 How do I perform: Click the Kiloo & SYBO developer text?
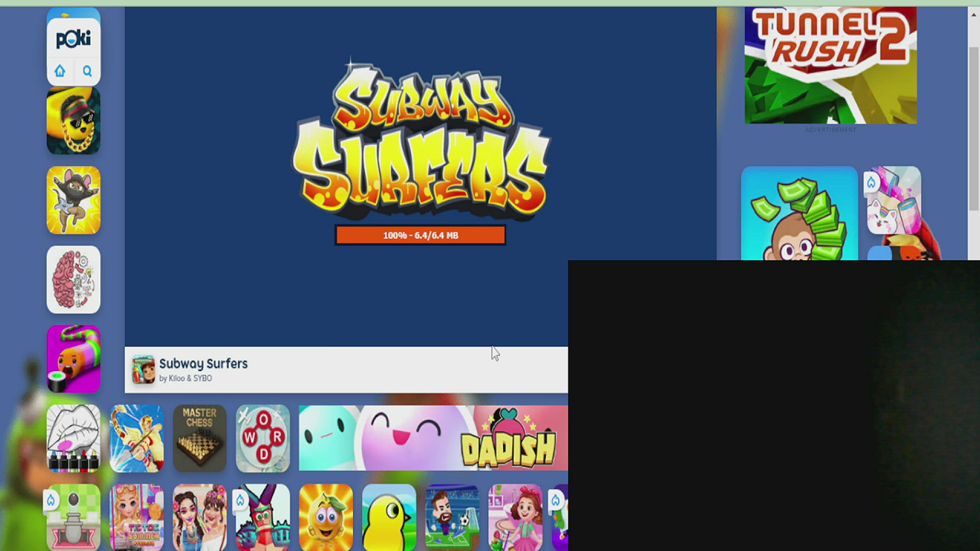tap(190, 379)
